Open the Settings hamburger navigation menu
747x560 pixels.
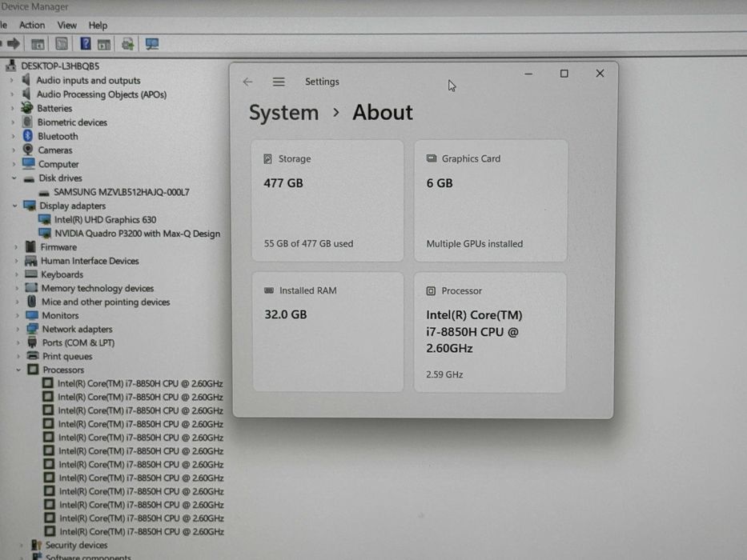pos(279,82)
